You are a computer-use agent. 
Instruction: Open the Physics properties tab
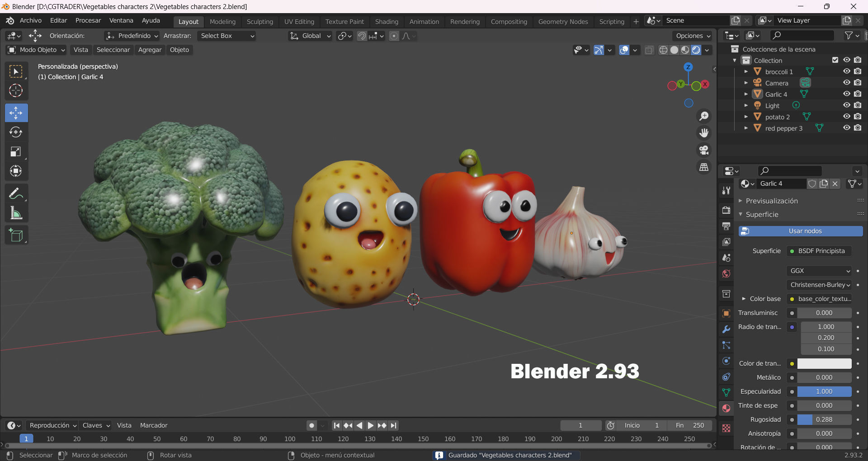(726, 361)
